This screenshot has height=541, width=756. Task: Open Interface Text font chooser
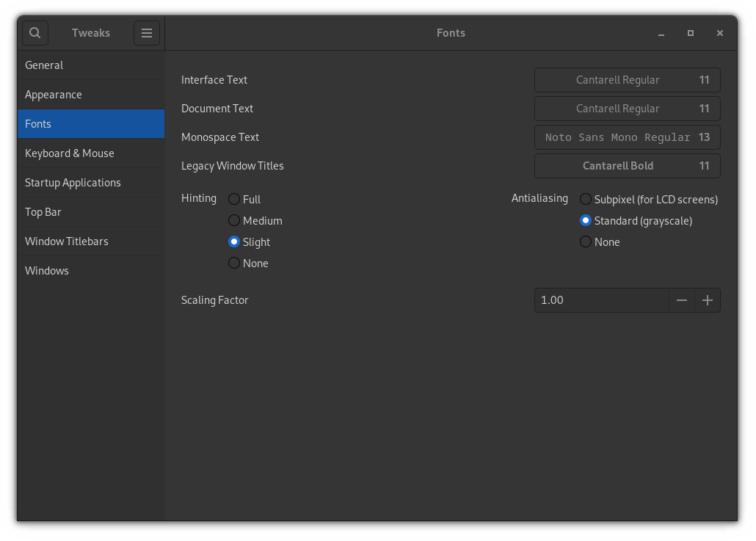tap(627, 80)
